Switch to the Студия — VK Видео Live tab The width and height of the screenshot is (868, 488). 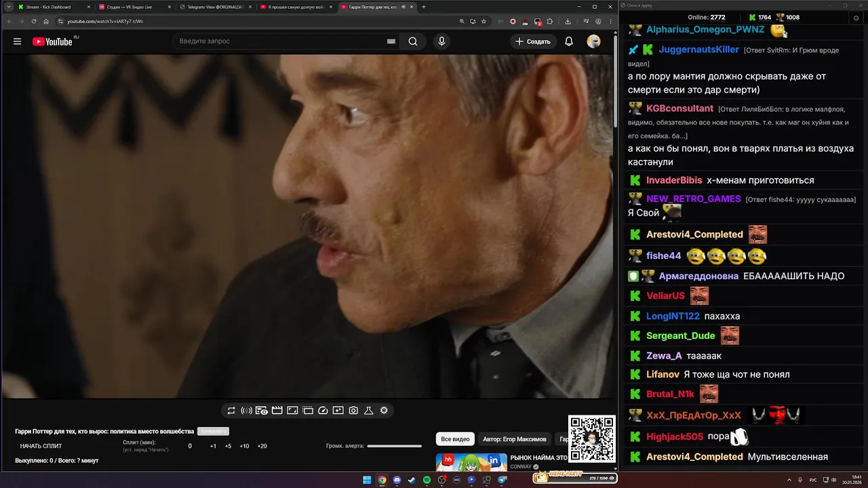click(134, 7)
